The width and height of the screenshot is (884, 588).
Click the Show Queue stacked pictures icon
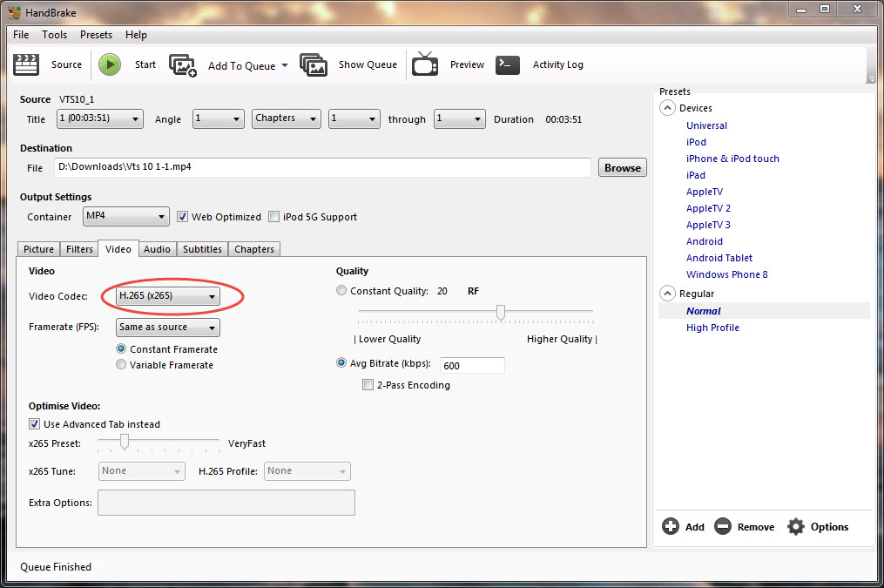[314, 64]
